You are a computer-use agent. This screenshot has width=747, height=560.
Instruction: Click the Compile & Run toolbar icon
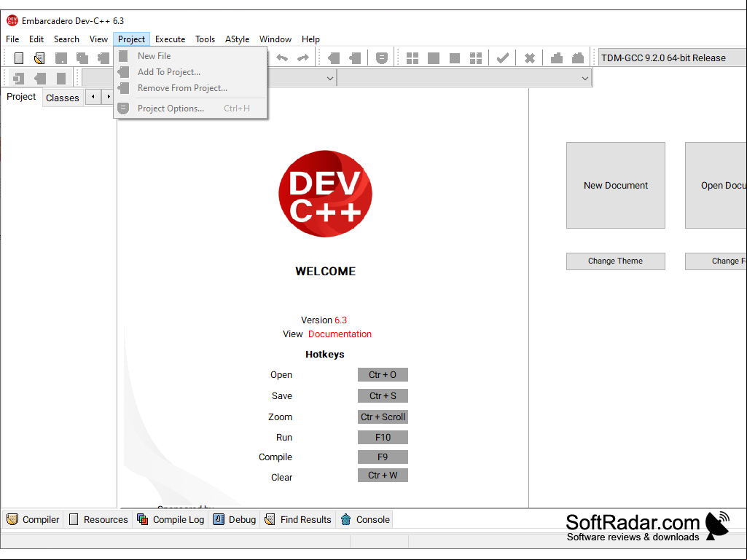[455, 58]
